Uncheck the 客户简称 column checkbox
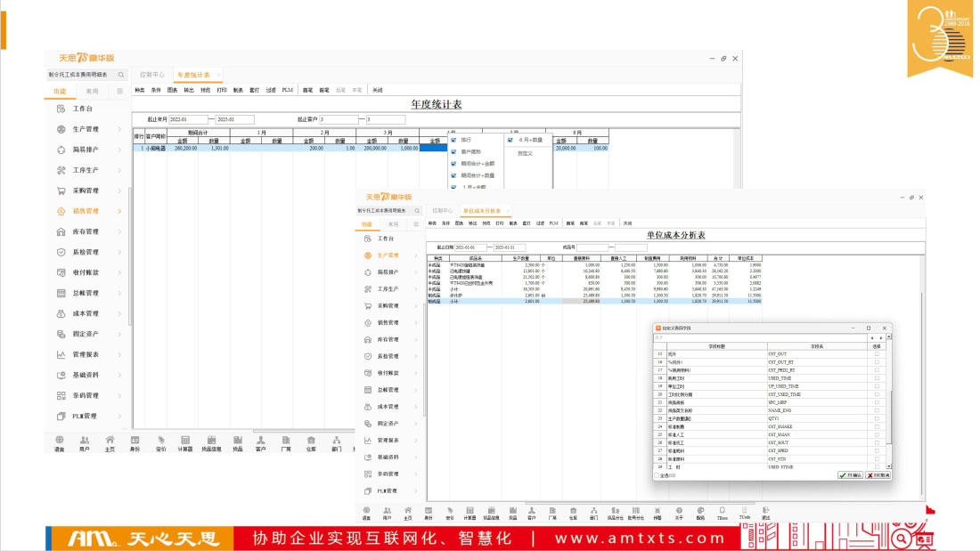This screenshot has width=980, height=551. (453, 152)
